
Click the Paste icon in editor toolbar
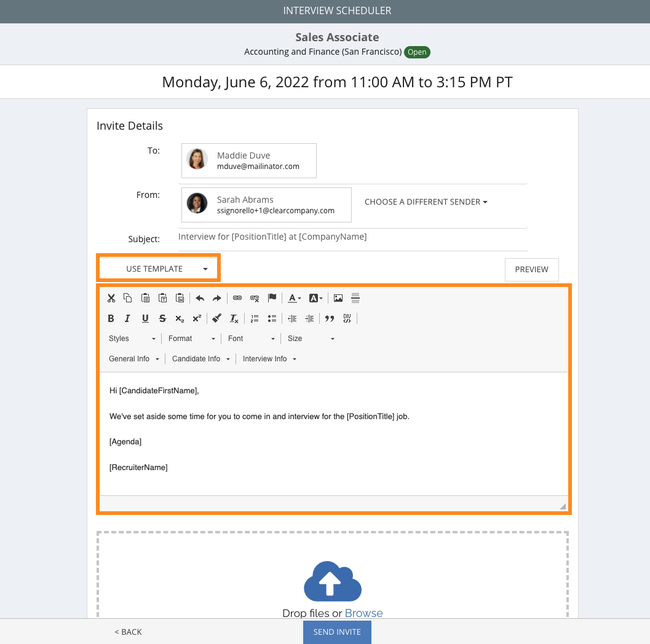(x=145, y=298)
